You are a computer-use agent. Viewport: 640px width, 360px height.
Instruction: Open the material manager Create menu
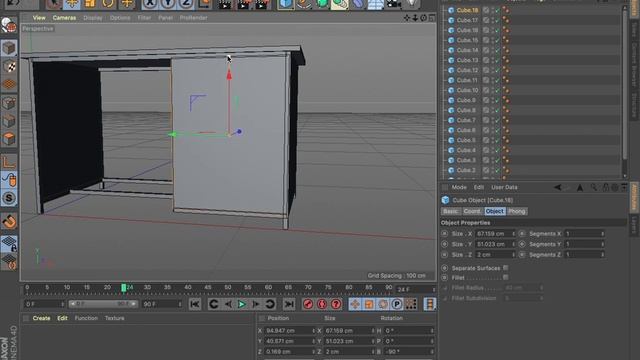point(41,318)
